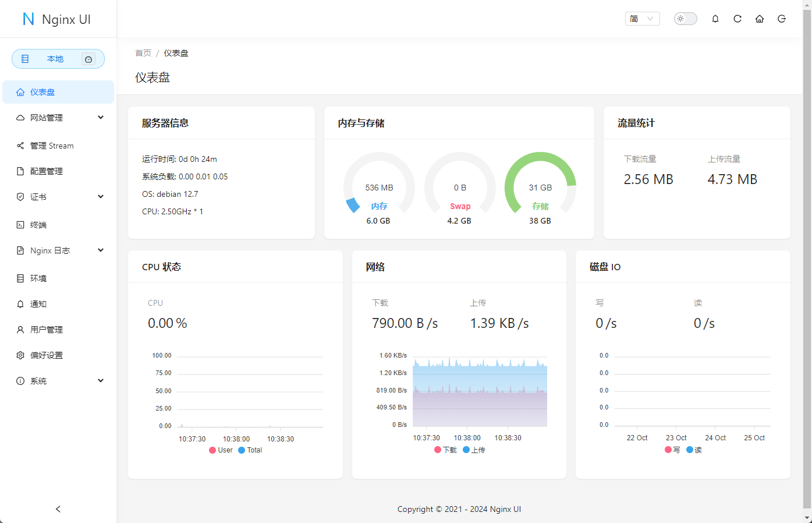Screen dimensions: 812x523
Task: Click the home icon in top bar
Action: pos(760,19)
